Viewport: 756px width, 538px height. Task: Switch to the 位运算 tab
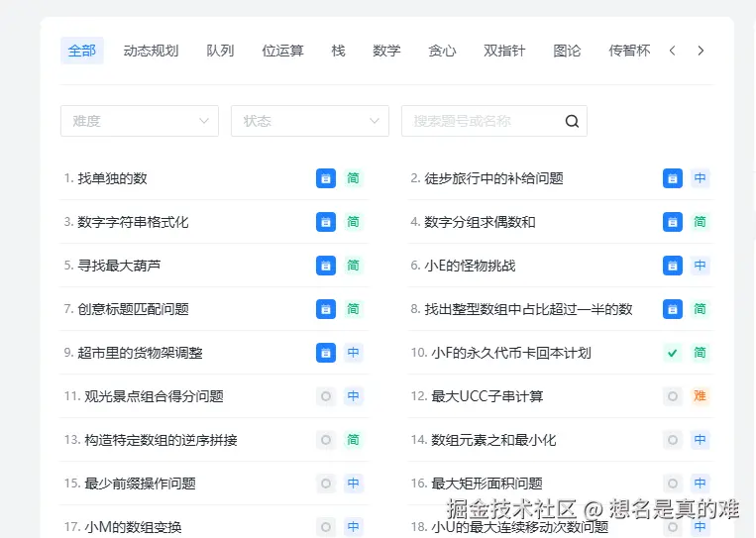(x=283, y=51)
